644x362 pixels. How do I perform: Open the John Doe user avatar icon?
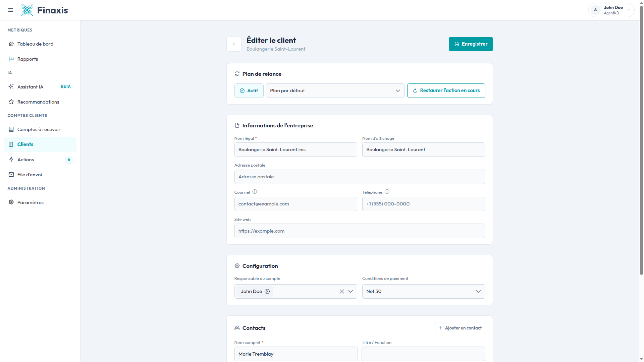596,10
